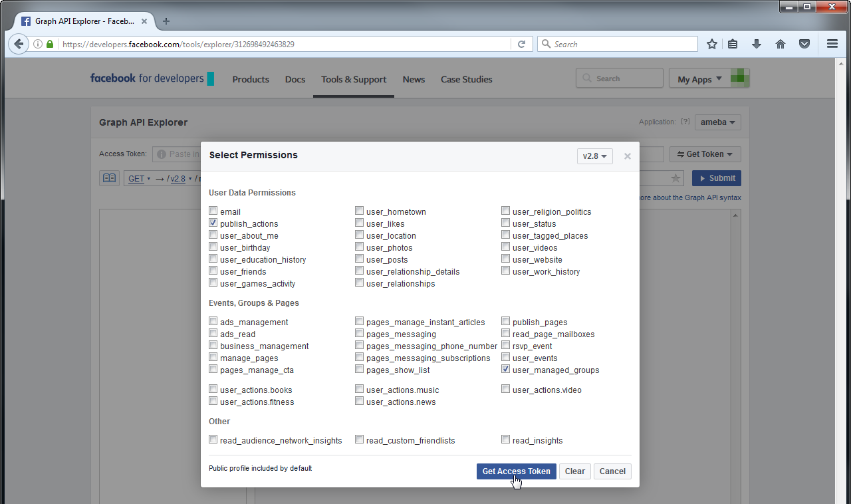
Task: Uncheck the publish_actions permission
Action: [x=213, y=223]
